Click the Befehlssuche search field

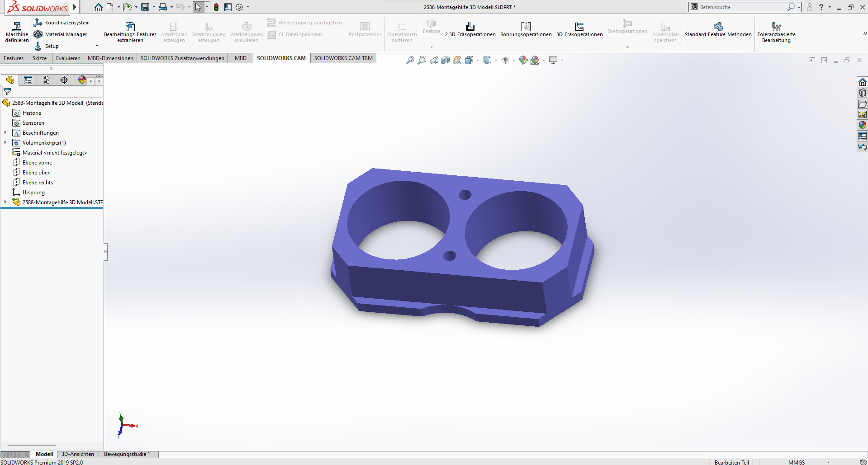coord(742,7)
